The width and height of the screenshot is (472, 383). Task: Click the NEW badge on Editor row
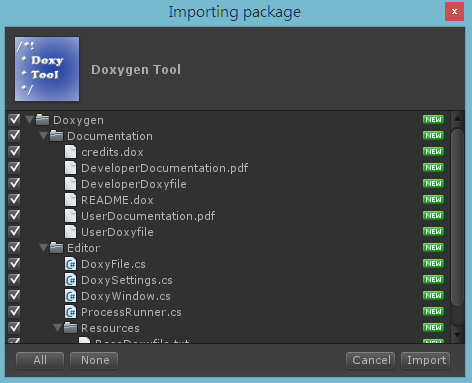click(433, 248)
